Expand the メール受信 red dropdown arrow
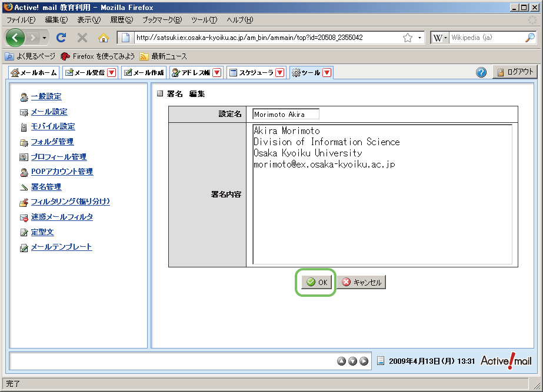Viewport: 543px width, 392px height. (x=112, y=73)
